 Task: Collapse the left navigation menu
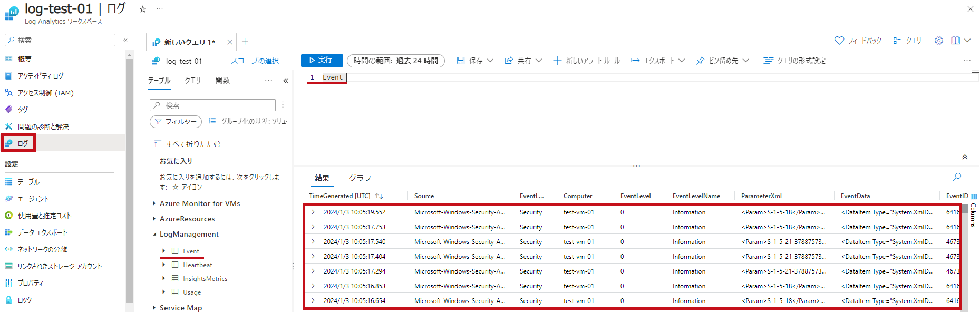pos(125,40)
